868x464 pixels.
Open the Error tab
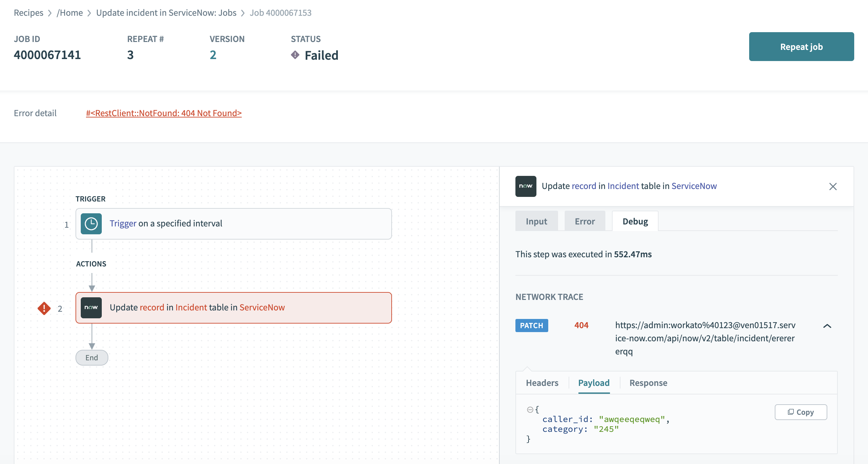pyautogui.click(x=584, y=221)
